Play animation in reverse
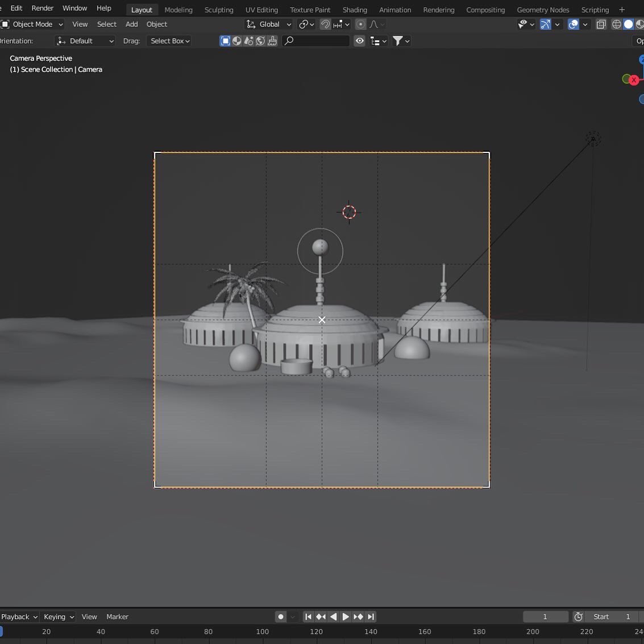 [x=334, y=617]
